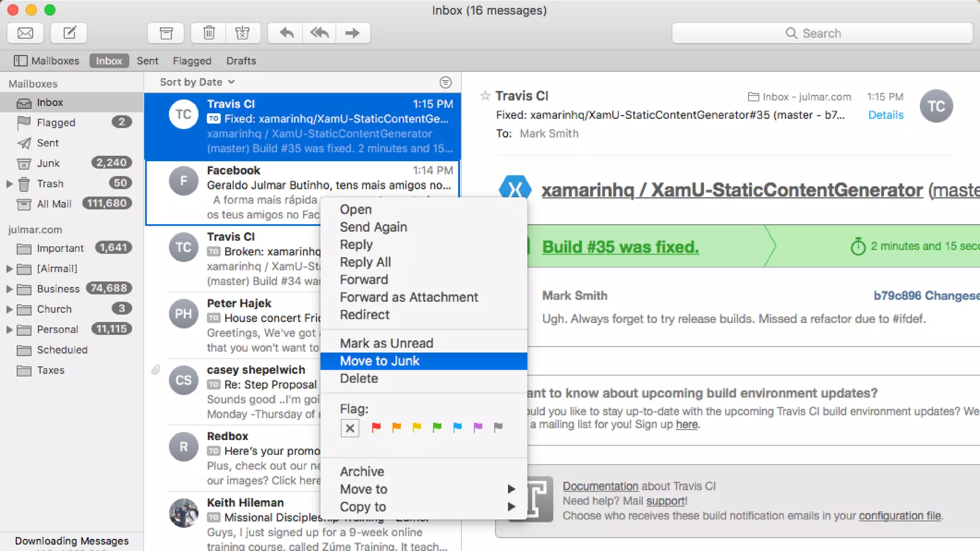Star the Travis CI message
The image size is (980, 551).
click(x=485, y=96)
